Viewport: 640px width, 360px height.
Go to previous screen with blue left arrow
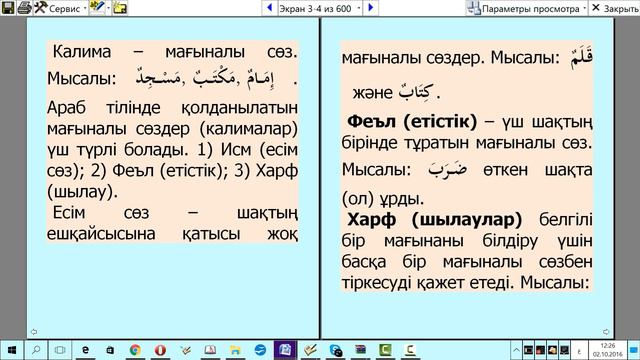[x=269, y=7]
